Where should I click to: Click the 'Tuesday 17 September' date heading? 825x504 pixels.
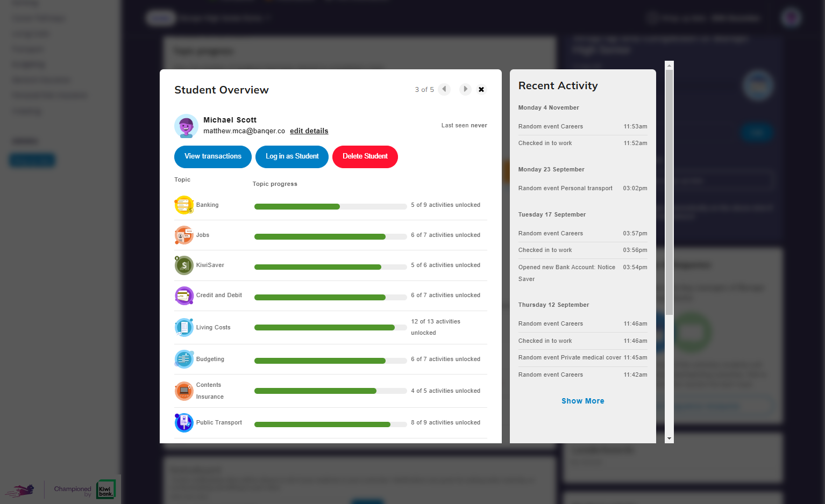(552, 215)
